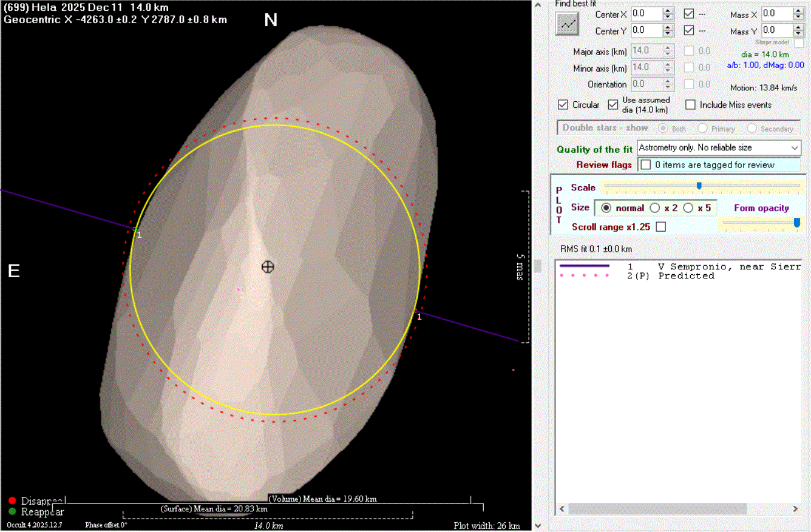The image size is (811, 532).
Task: Increase Center X spinner up arrow
Action: 668,10
